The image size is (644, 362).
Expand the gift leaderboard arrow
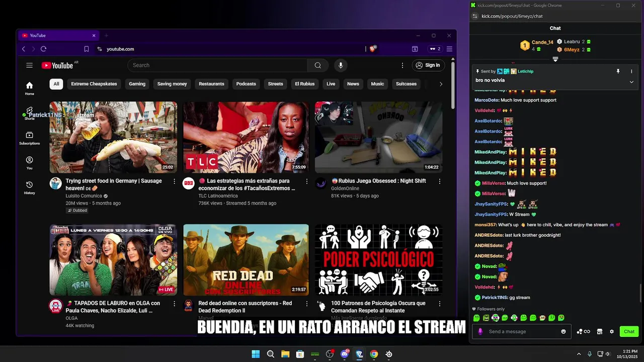click(555, 59)
